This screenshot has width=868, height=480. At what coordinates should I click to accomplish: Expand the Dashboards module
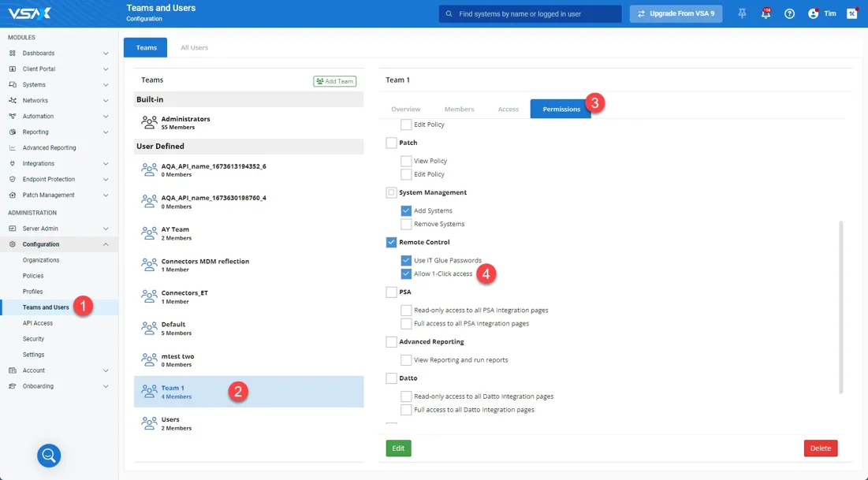pos(106,54)
